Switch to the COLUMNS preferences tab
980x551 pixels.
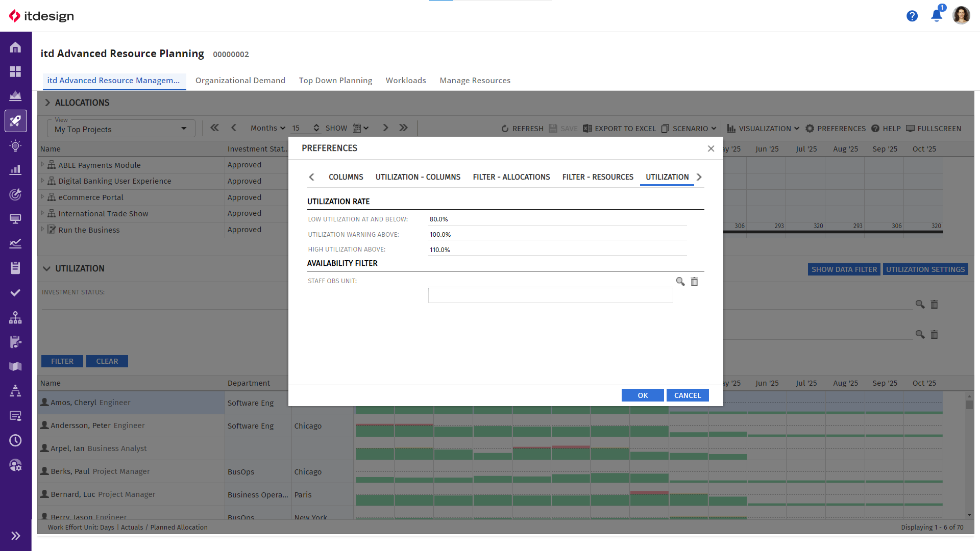[x=346, y=177]
